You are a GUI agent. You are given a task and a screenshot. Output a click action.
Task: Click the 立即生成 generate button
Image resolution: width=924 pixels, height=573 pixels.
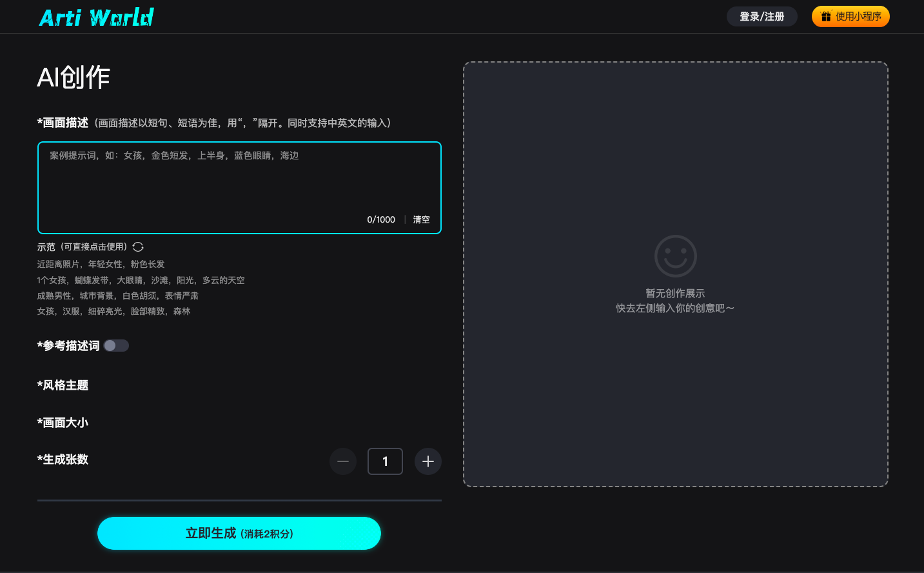pos(239,534)
